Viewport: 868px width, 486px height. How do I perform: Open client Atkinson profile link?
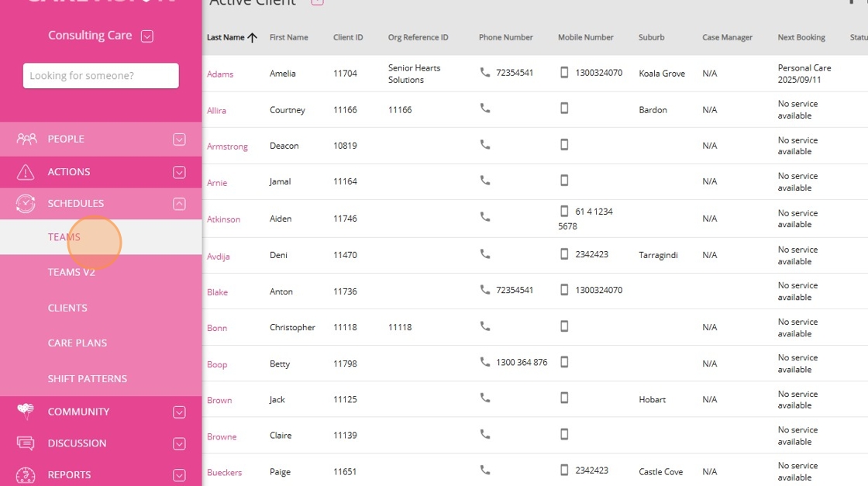click(x=223, y=219)
